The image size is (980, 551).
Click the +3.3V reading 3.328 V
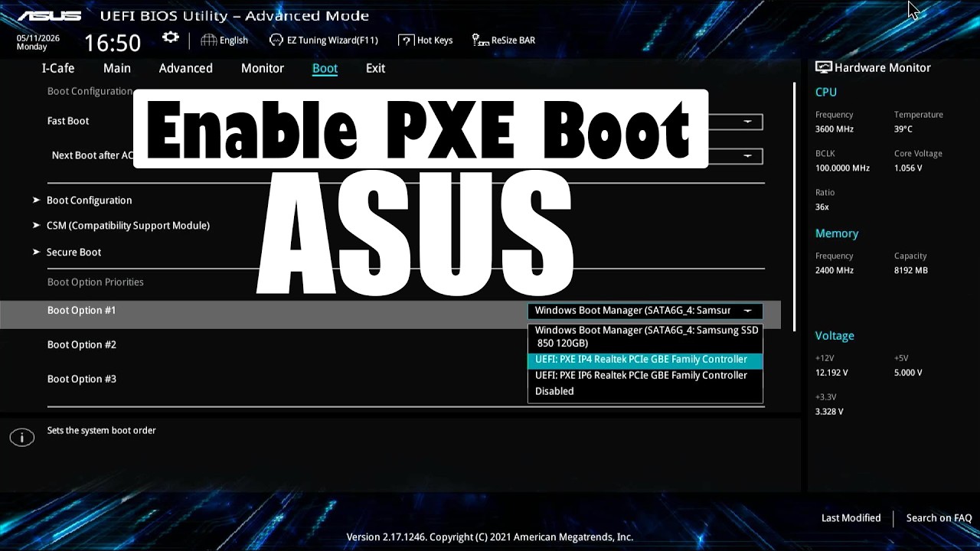click(829, 412)
